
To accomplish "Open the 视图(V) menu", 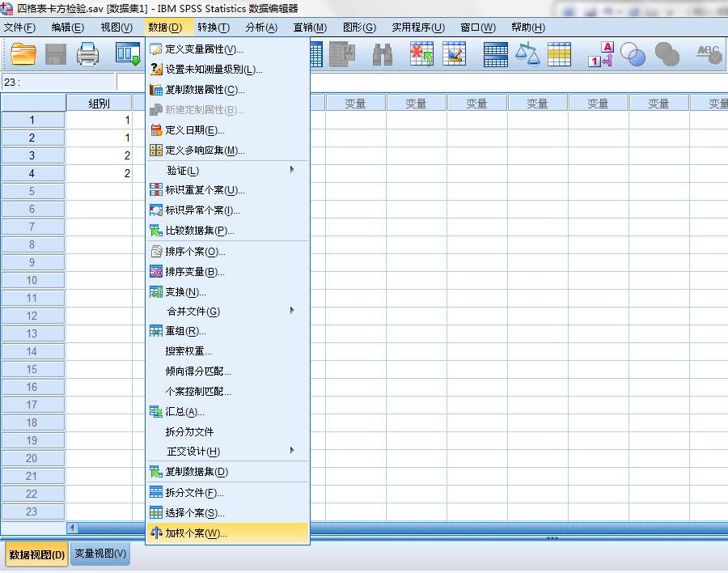I will tap(116, 28).
